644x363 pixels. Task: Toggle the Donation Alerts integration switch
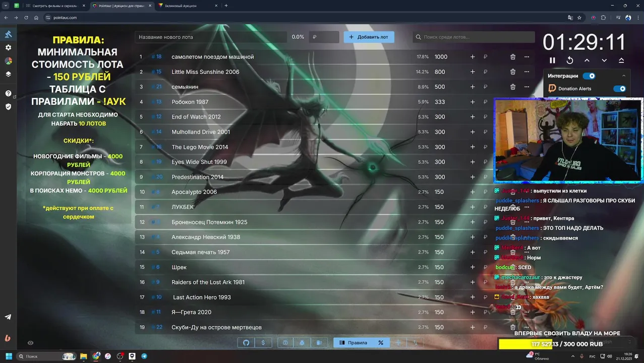619,89
